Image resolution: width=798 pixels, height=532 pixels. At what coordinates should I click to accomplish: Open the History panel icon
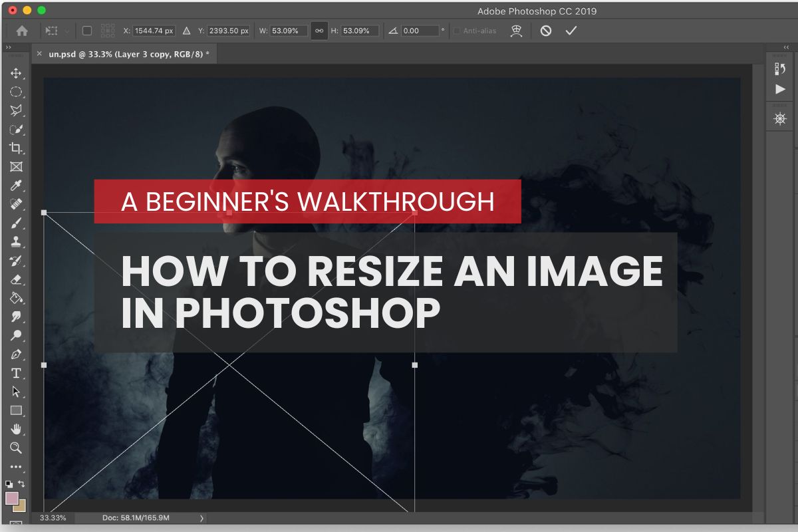781,68
